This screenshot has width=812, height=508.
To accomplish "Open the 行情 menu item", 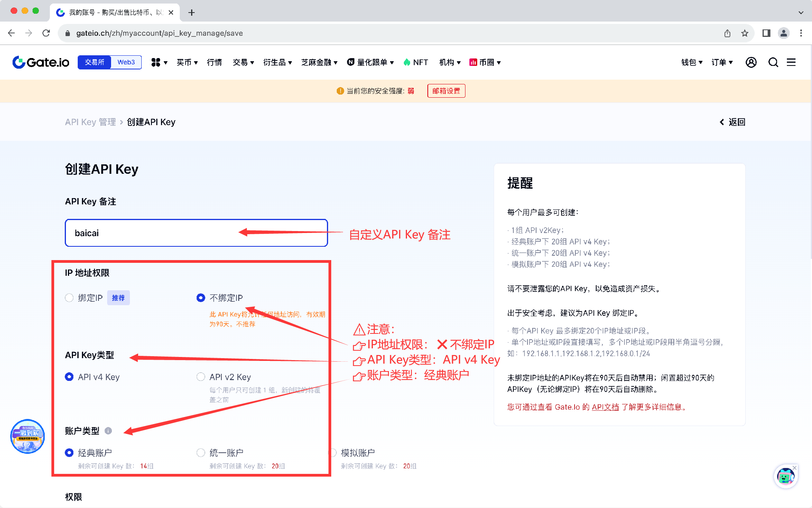I will click(x=214, y=62).
